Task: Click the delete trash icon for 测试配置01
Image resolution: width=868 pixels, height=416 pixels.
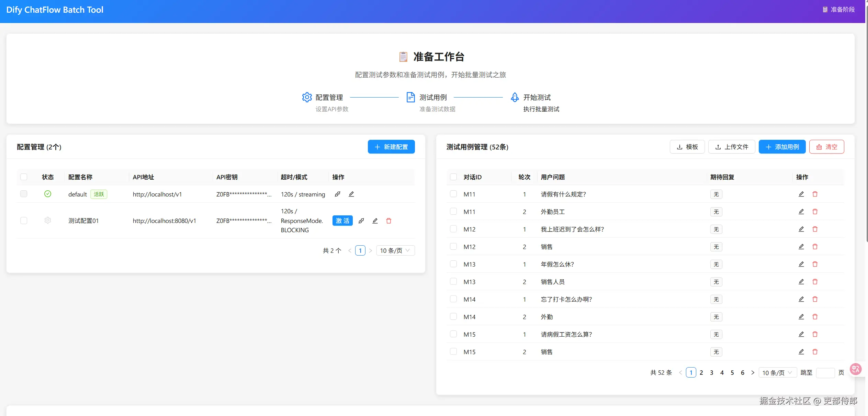Action: (x=388, y=221)
